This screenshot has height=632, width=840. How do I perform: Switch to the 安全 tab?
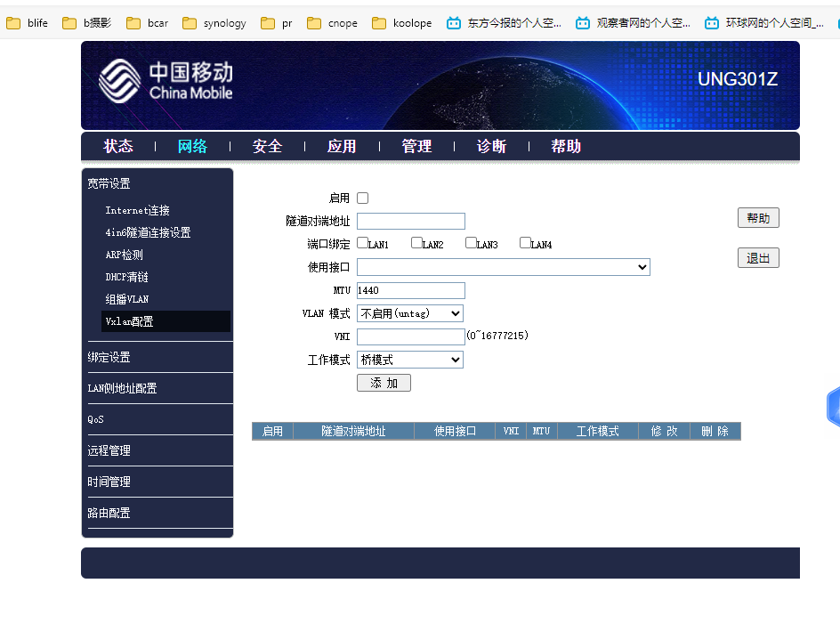(267, 147)
